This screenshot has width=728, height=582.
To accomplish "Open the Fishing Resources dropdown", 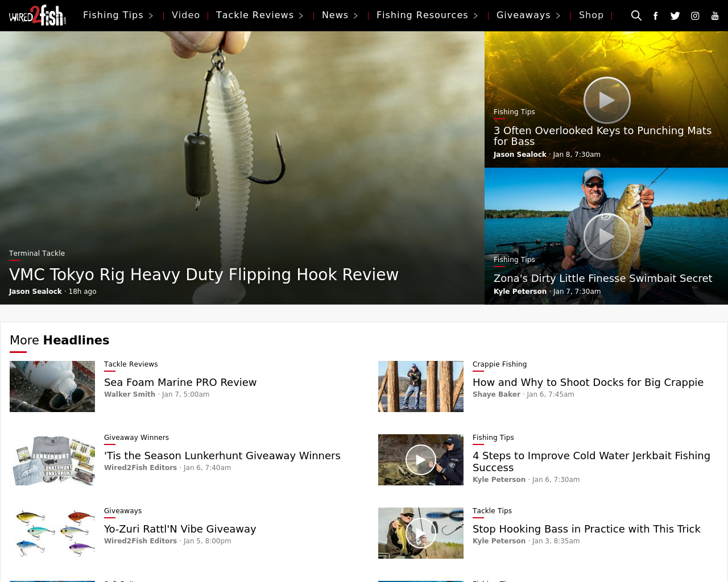I will 427,15.
